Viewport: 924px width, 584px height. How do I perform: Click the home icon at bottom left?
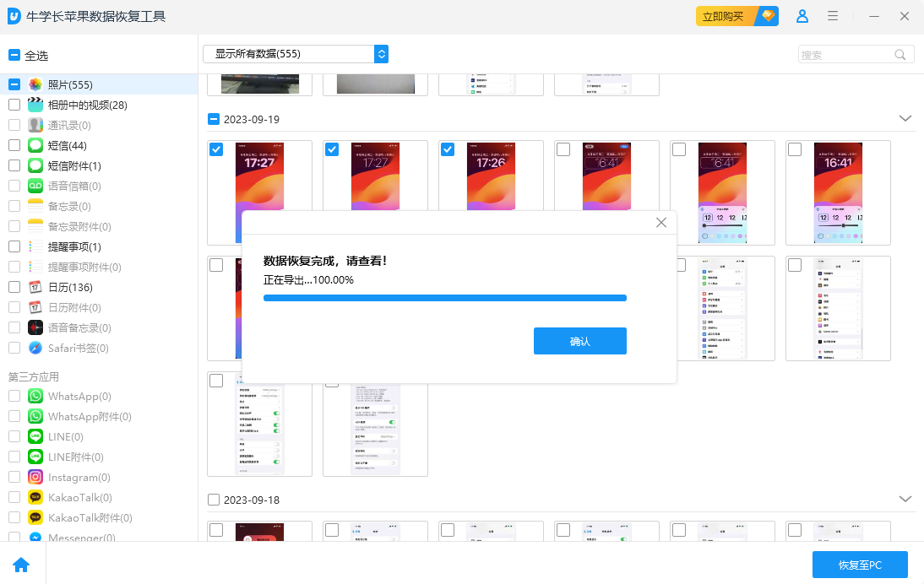point(22,564)
